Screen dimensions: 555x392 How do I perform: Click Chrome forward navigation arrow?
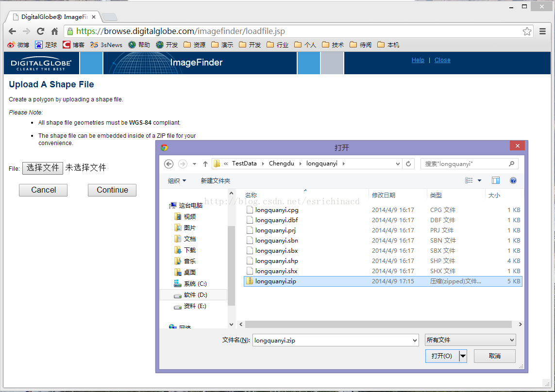(26, 31)
